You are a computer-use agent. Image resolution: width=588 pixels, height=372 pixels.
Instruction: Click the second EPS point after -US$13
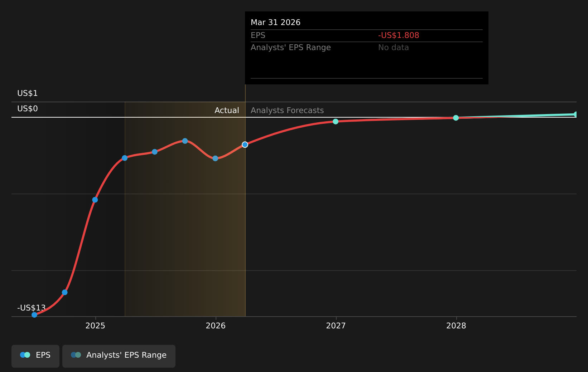[65, 292]
